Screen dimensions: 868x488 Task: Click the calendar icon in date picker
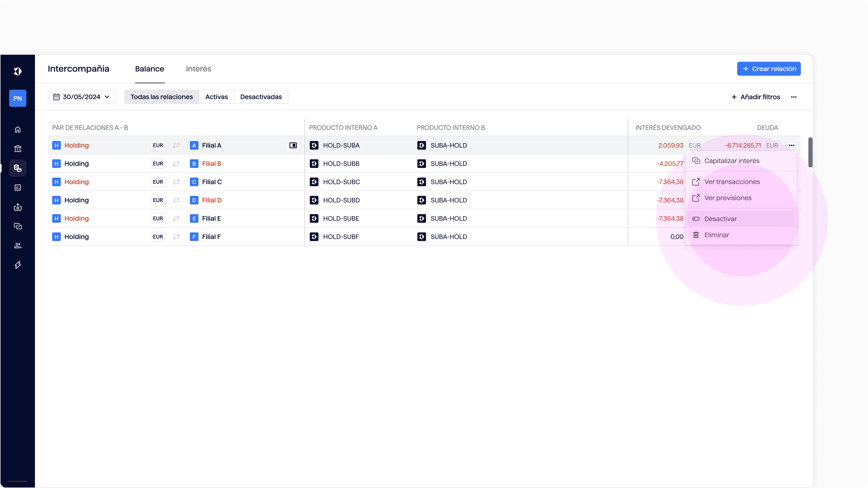point(56,97)
